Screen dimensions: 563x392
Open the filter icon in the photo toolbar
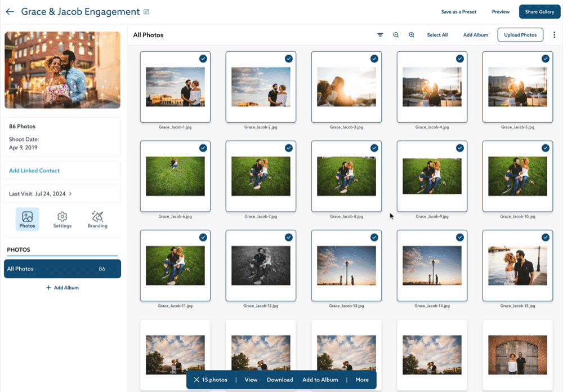coord(381,34)
